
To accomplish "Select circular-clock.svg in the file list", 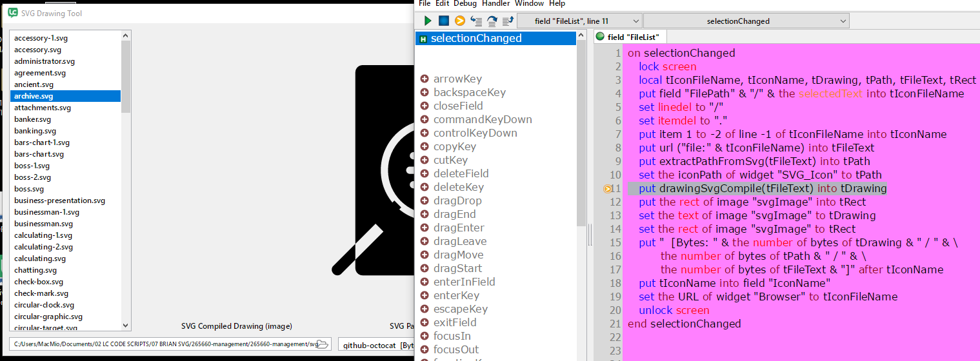I will click(x=65, y=305).
